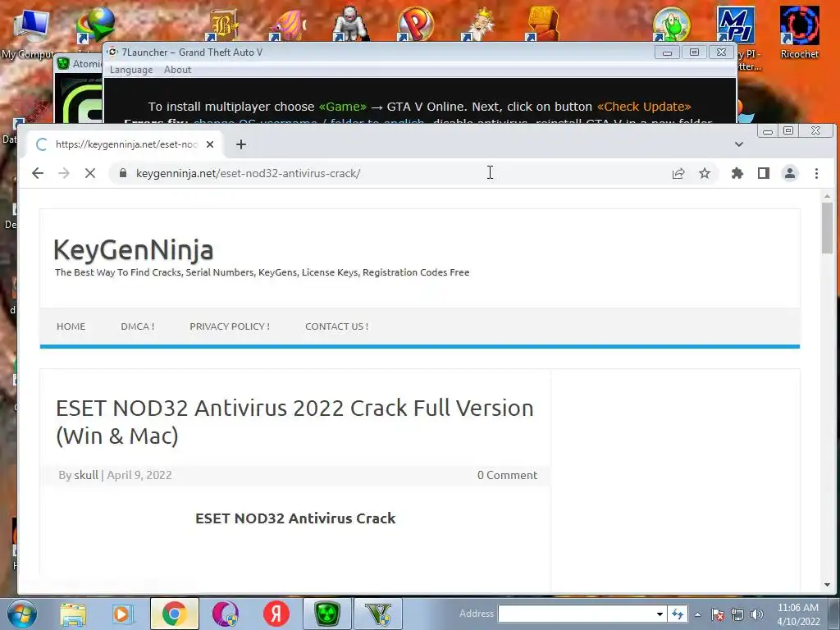Image resolution: width=840 pixels, height=630 pixels.
Task: Open the colorful fish desktop shortcut
Action: [286, 25]
